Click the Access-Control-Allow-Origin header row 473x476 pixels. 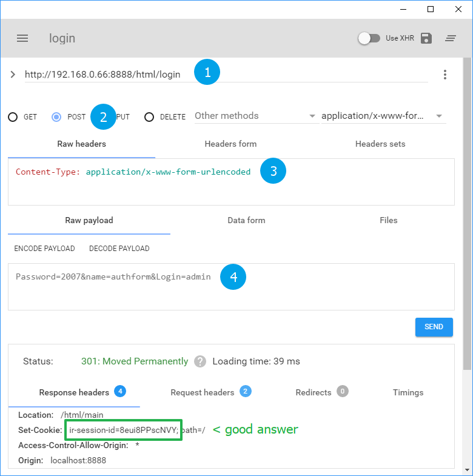click(x=79, y=445)
